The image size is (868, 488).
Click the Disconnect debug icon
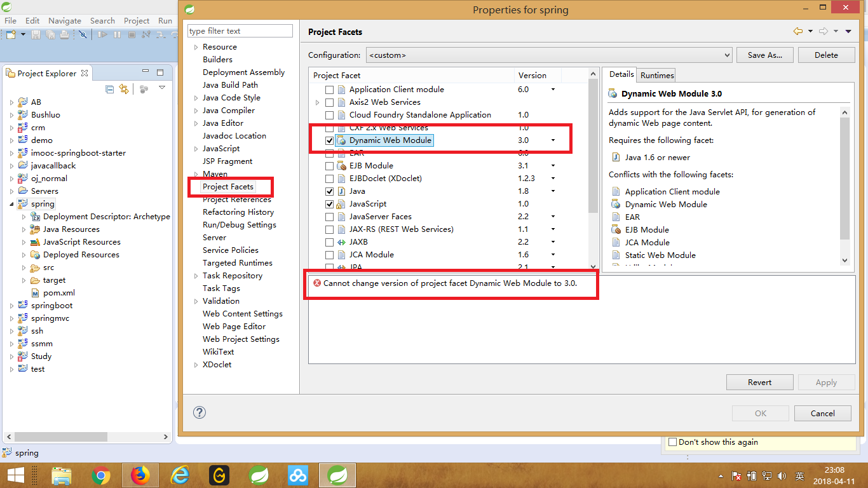coord(147,34)
